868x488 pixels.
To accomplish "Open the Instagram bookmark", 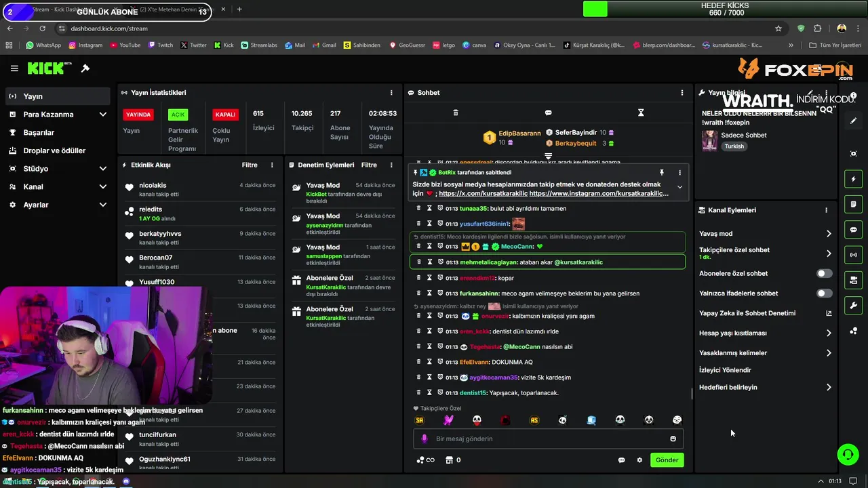I will click(x=85, y=45).
